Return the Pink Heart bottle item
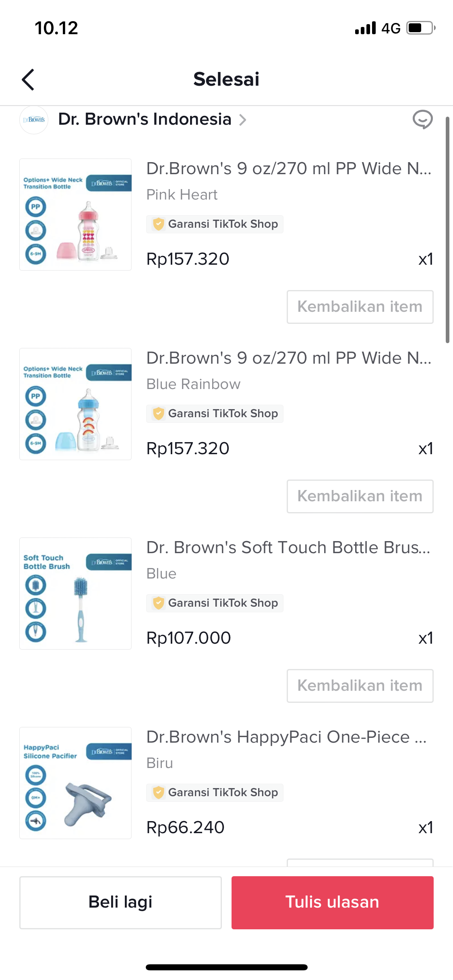Image resolution: width=453 pixels, height=980 pixels. (360, 307)
